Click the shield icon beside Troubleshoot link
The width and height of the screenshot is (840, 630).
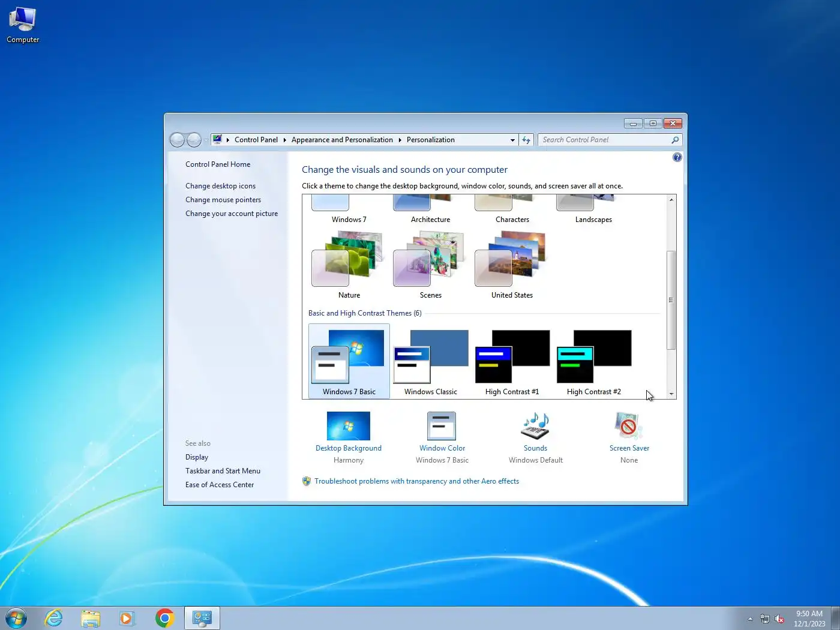coord(307,481)
